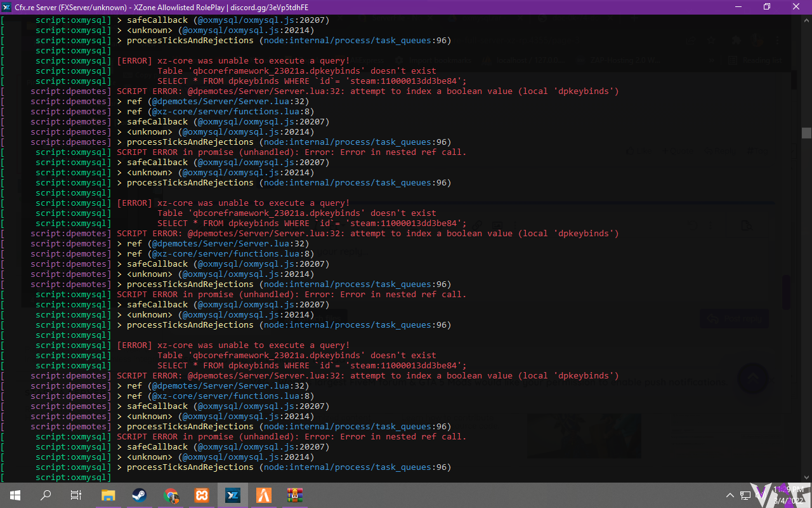Click the topmost "ref (@xz-core/server/functions.lua:8)" line
812x508 pixels.
coord(216,112)
